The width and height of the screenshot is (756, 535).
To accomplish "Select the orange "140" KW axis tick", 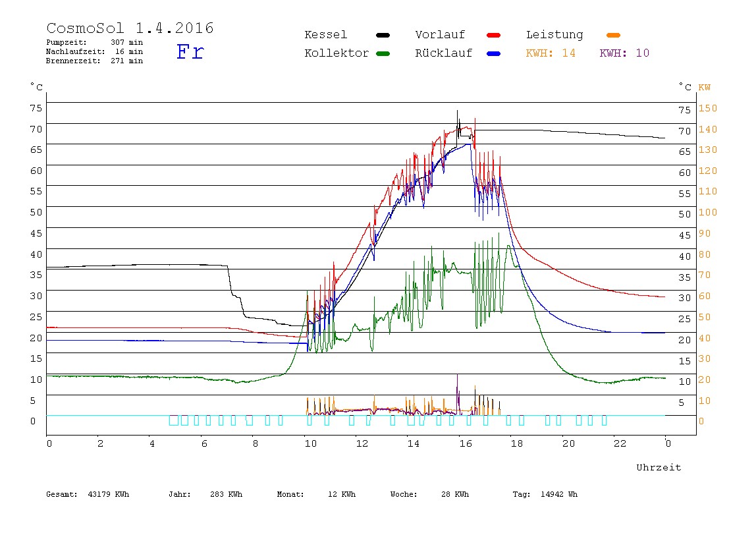I will (x=708, y=129).
